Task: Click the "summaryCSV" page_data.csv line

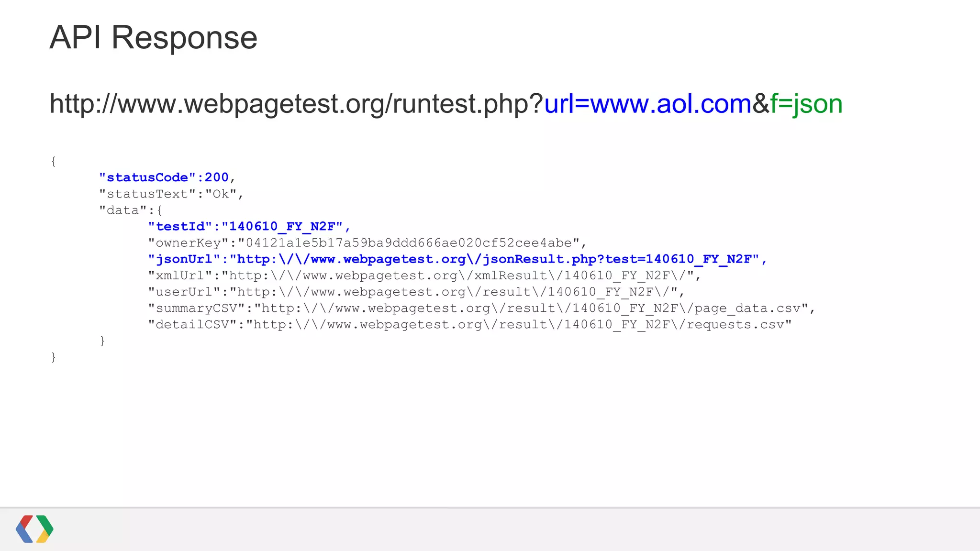Action: 481,308
